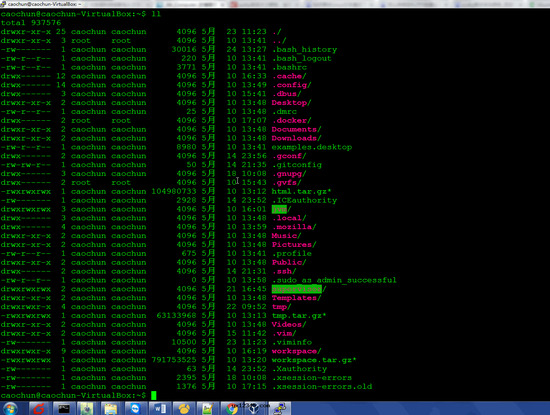Image resolution: width=550 pixels, height=415 pixels.
Task: Click the highlighted supervisor/ directory name
Action: [299, 289]
